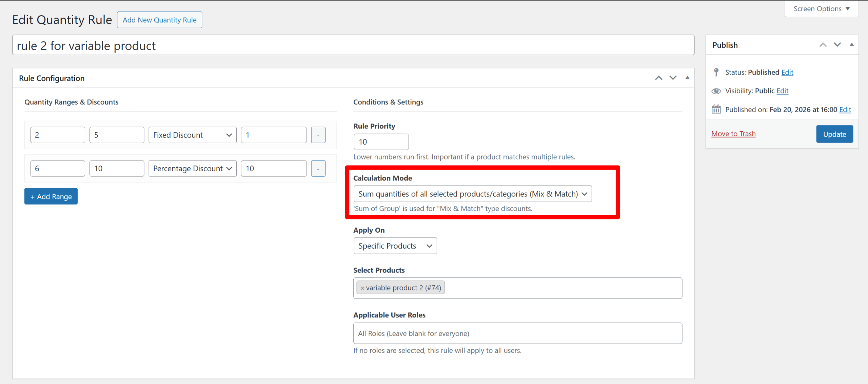The image size is (868, 384).
Task: Edit the published date
Action: point(845,109)
